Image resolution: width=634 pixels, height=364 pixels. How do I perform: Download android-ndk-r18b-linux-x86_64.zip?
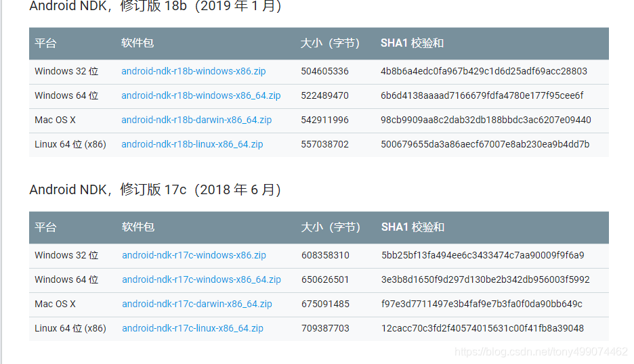[x=192, y=144]
